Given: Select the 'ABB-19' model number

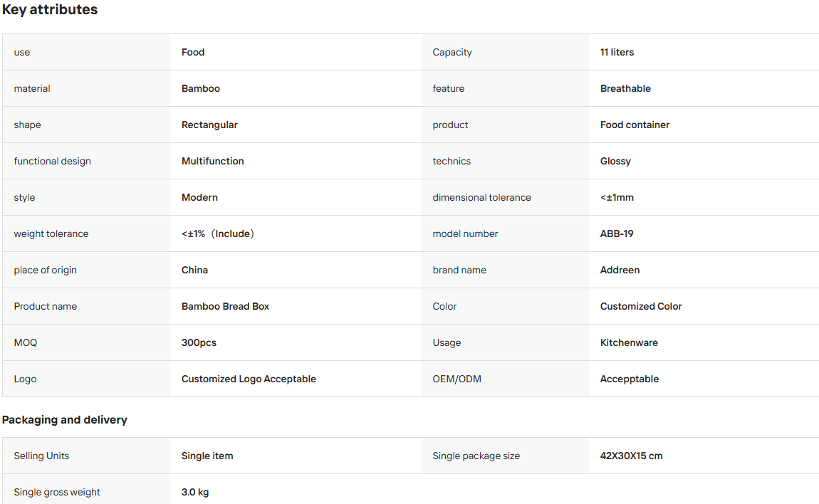Looking at the screenshot, I should [x=617, y=234].
